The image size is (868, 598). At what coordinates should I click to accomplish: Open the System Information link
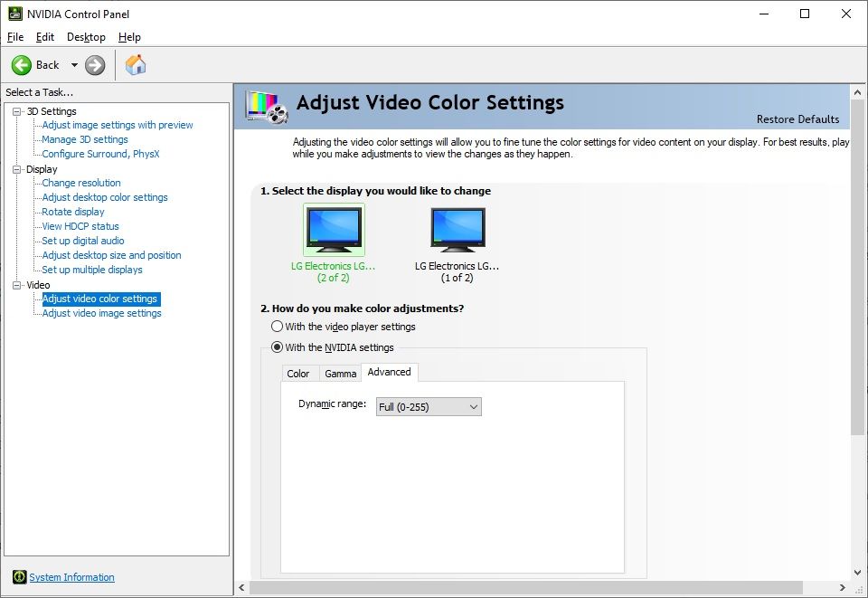(x=72, y=577)
